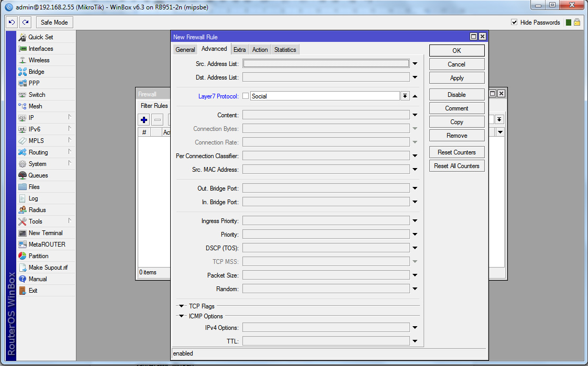Screen dimensions: 588x366
Task: Open MetaROUTER menu
Action: pyautogui.click(x=46, y=245)
